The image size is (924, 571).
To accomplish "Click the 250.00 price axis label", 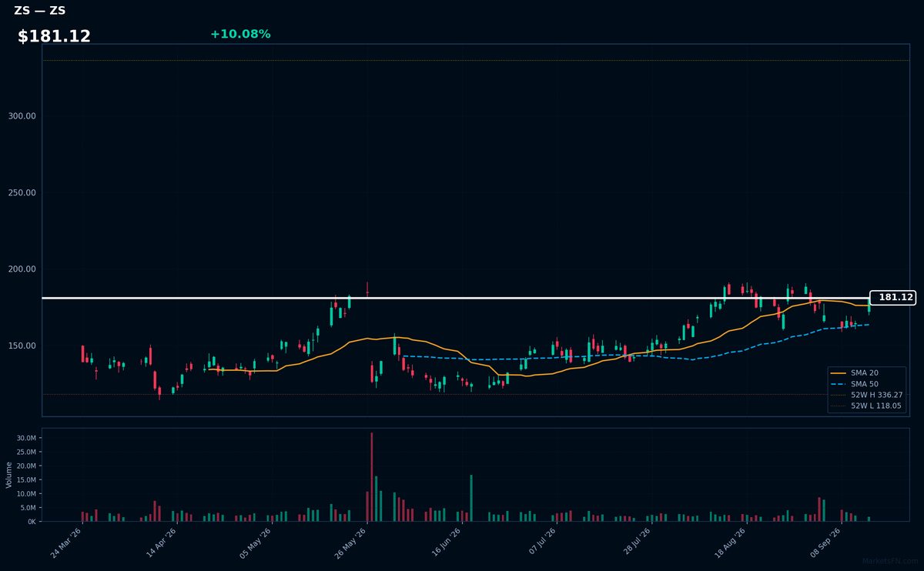I will 22,192.
